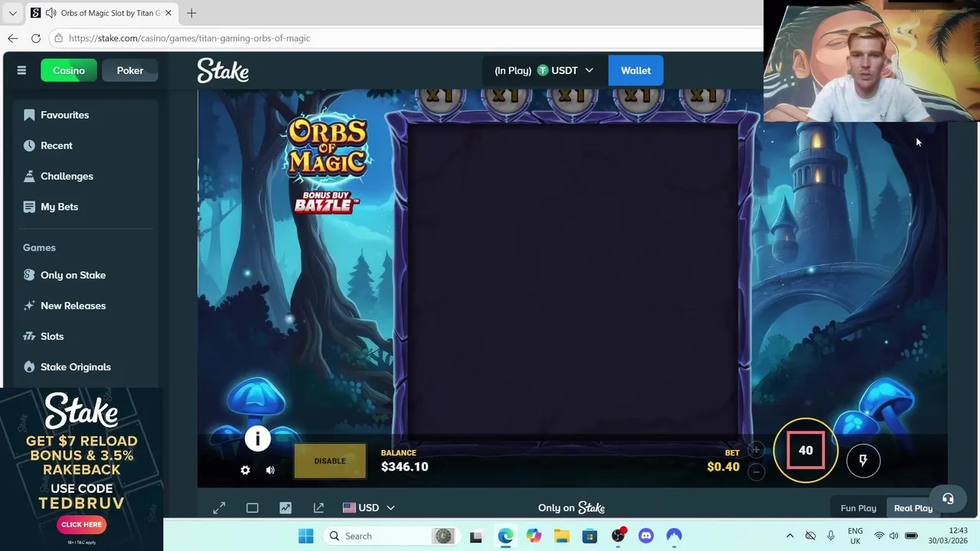
Task: Switch to Casino section
Action: (x=69, y=70)
